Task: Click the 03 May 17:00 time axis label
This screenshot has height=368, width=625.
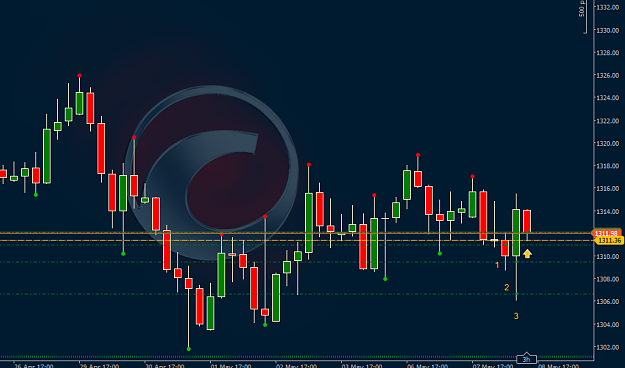Action: tap(362, 365)
